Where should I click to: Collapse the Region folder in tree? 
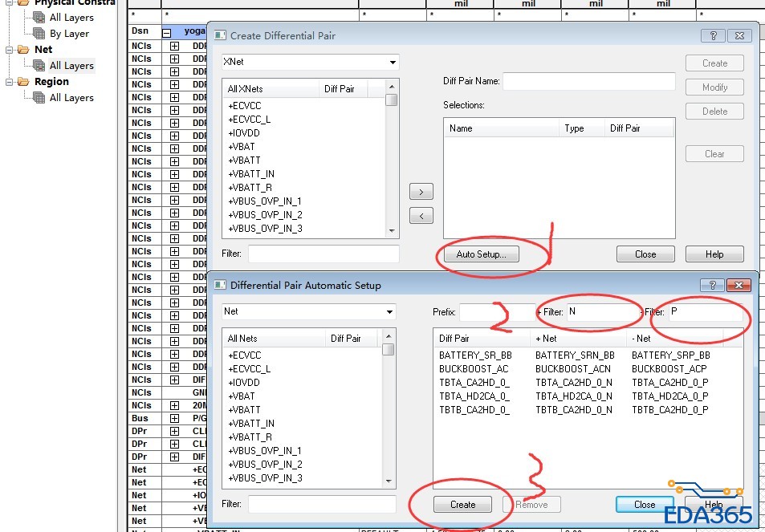10,82
